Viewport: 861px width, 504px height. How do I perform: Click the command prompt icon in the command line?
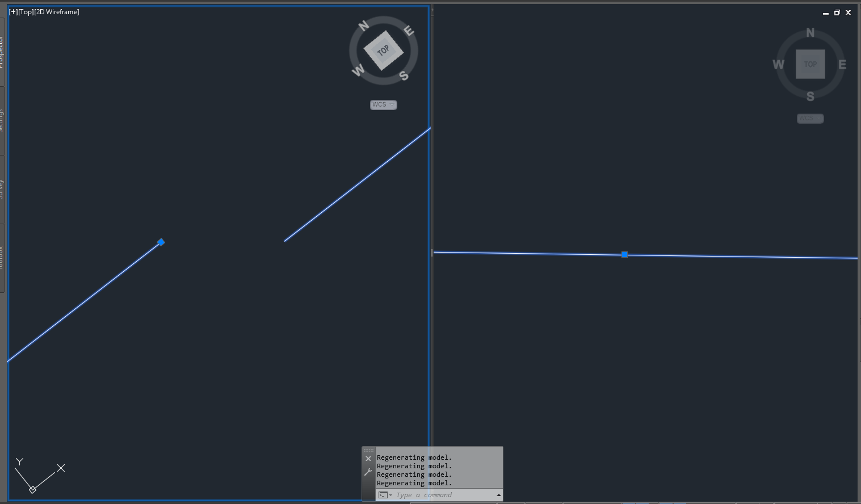coord(384,494)
